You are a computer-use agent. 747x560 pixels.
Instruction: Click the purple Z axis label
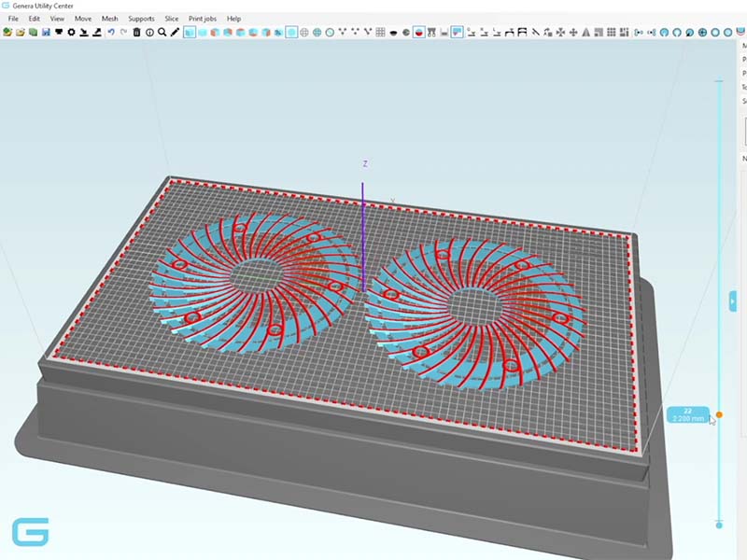(365, 164)
